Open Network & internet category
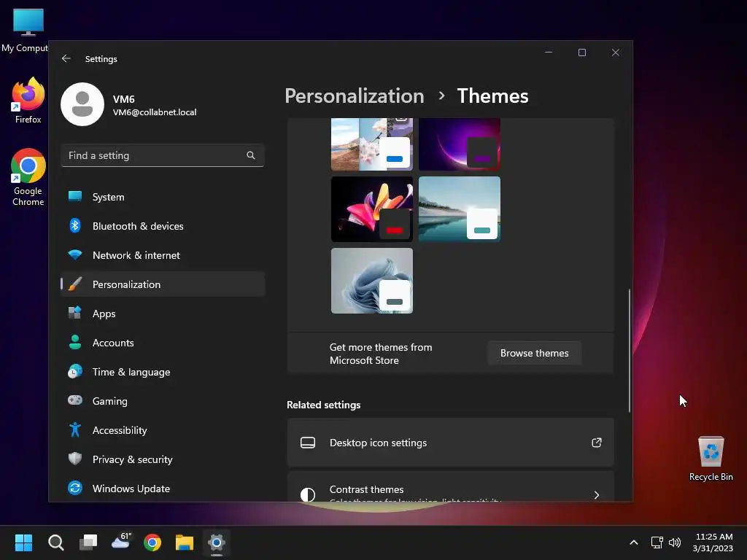Viewport: 747px width, 560px height. pyautogui.click(x=163, y=255)
